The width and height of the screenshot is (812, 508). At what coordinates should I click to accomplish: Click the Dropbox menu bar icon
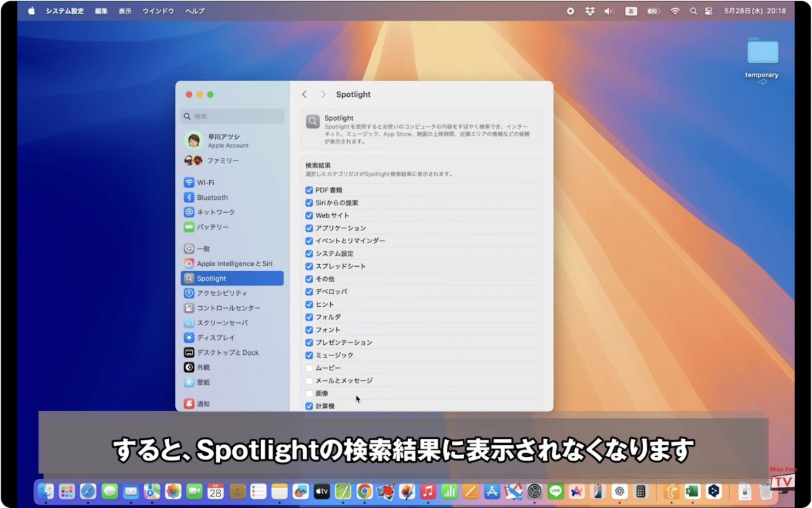589,11
